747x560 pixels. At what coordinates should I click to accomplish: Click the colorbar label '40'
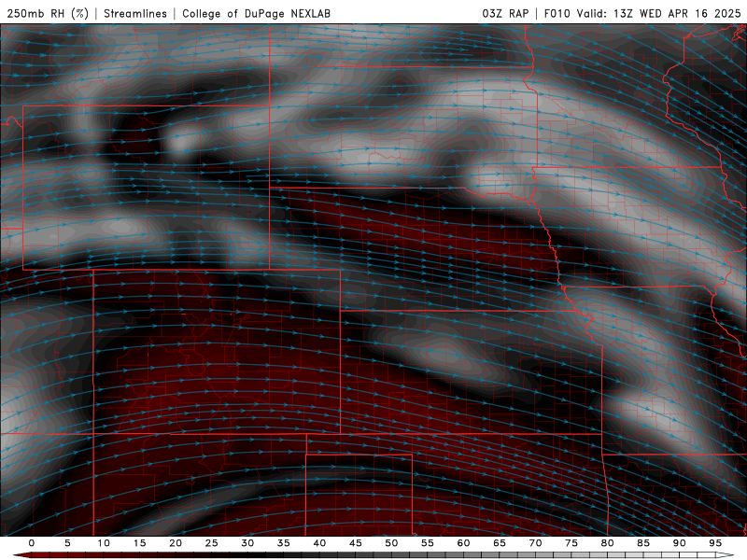click(319, 543)
